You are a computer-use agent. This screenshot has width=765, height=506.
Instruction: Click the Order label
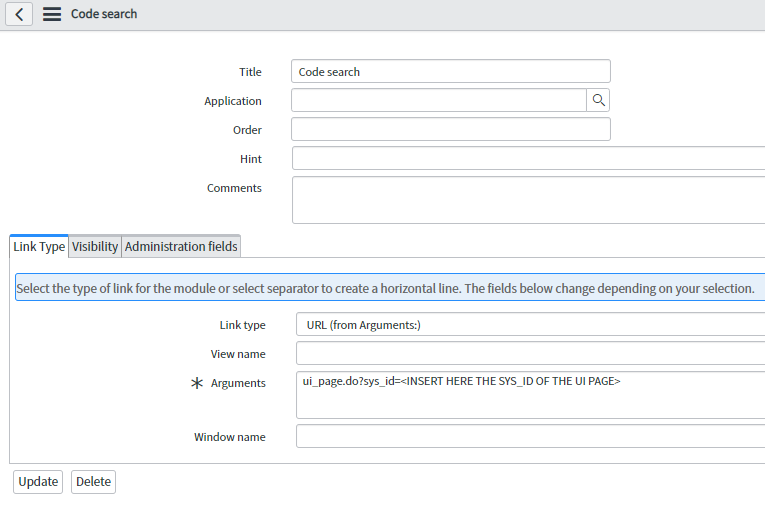[x=247, y=130]
